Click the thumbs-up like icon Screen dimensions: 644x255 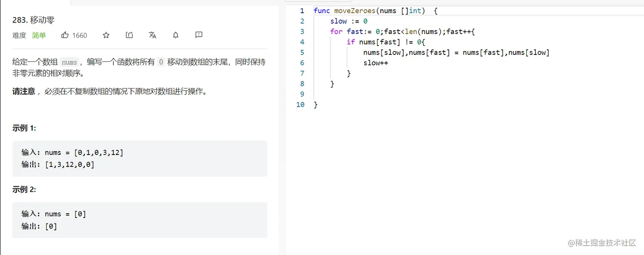pyautogui.click(x=65, y=35)
